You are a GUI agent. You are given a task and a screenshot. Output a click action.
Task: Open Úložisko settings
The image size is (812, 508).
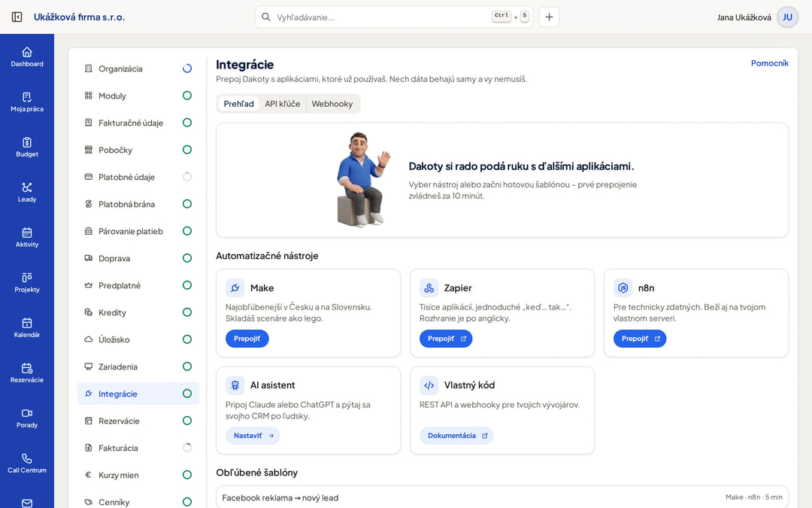[x=138, y=339]
